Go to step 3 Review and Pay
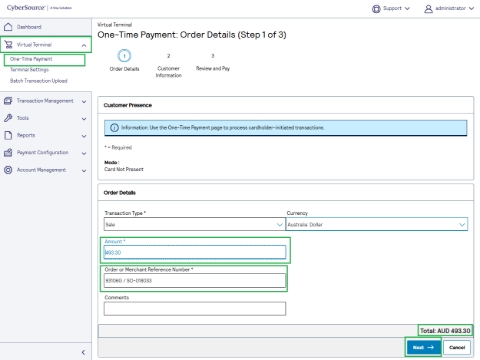This screenshot has width=480, height=360. point(213,63)
